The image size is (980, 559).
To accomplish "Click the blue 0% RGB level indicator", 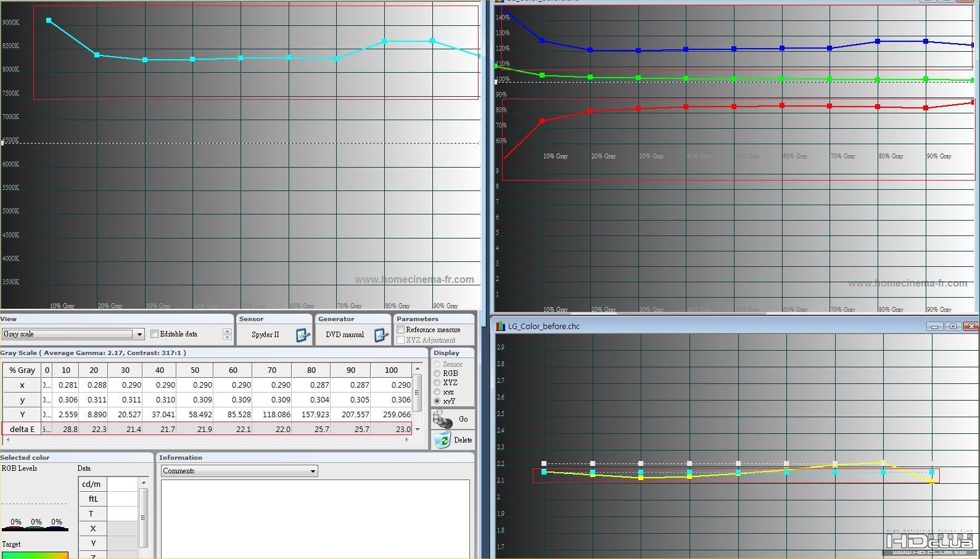I will (x=57, y=522).
